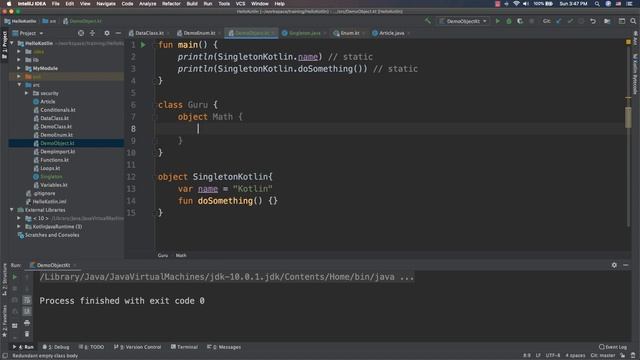The height and width of the screenshot is (360, 640).
Task: Run DemoObjectKt with the toolbar play button
Action: pyautogui.click(x=498, y=21)
